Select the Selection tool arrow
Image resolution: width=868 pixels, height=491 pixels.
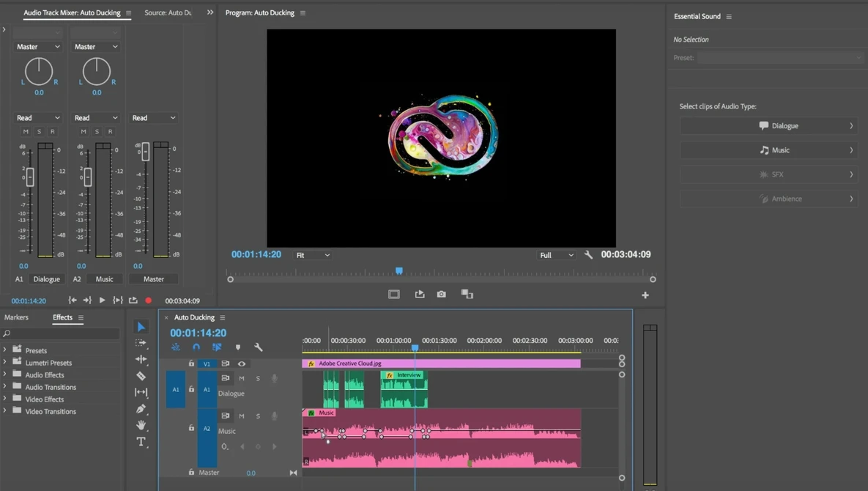[141, 327]
